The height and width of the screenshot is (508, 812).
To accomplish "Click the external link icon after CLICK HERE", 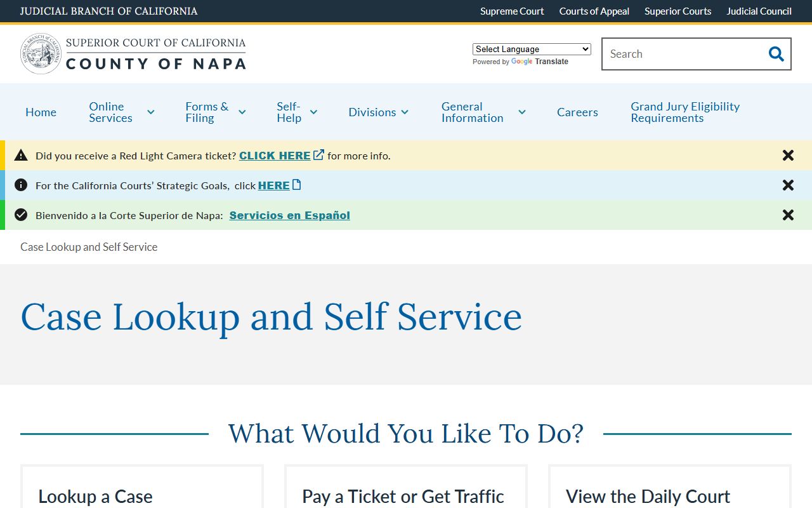I will pyautogui.click(x=318, y=154).
